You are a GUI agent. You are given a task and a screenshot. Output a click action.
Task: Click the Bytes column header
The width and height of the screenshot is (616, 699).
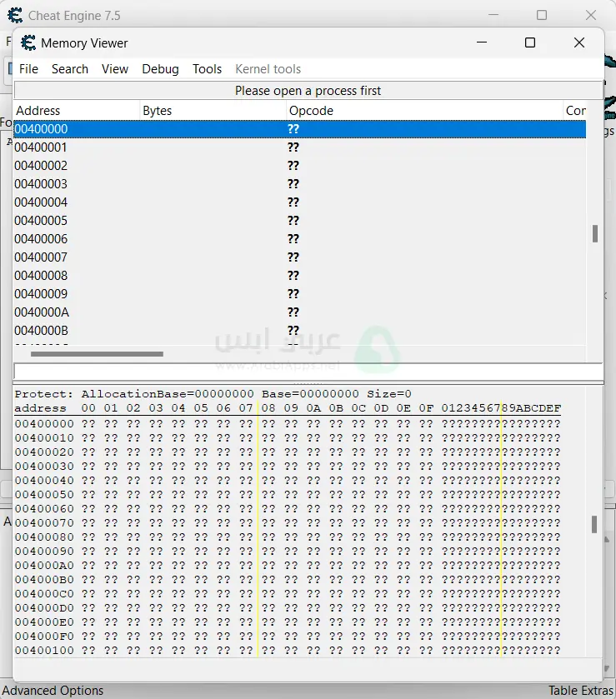[x=213, y=111]
